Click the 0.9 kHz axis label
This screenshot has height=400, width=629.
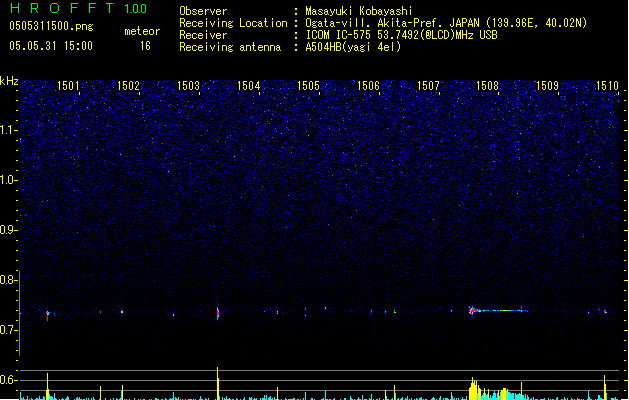tap(8, 230)
